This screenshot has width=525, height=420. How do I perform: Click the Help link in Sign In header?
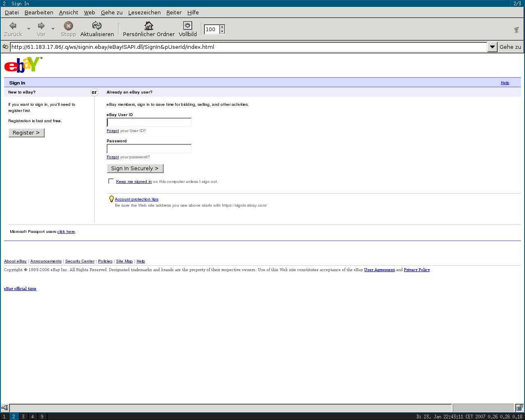coord(505,83)
